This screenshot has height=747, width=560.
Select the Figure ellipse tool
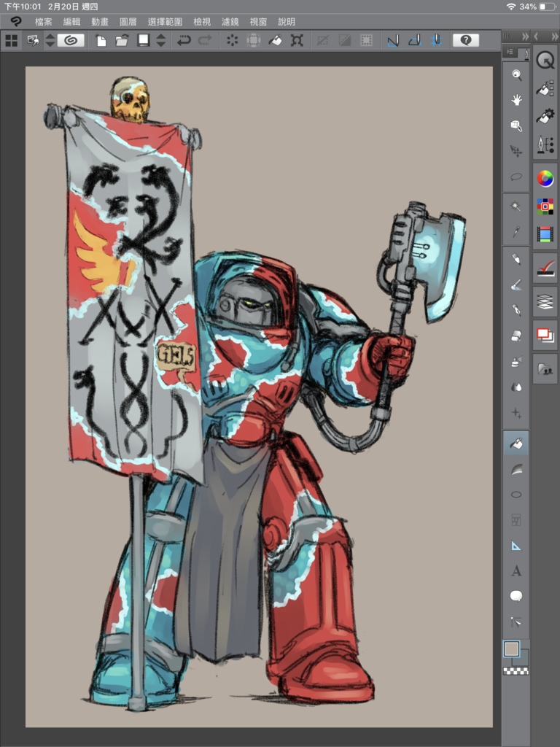516,495
